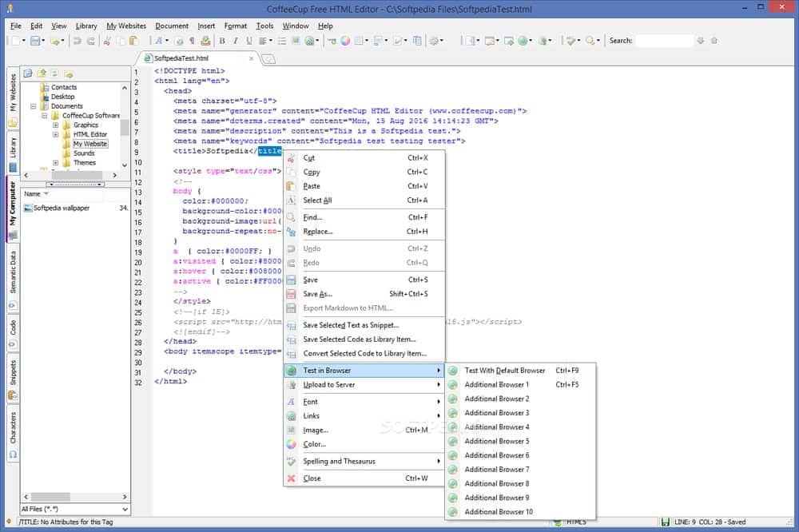Switch to the Snippets side tab
799x532 pixels.
point(13,372)
